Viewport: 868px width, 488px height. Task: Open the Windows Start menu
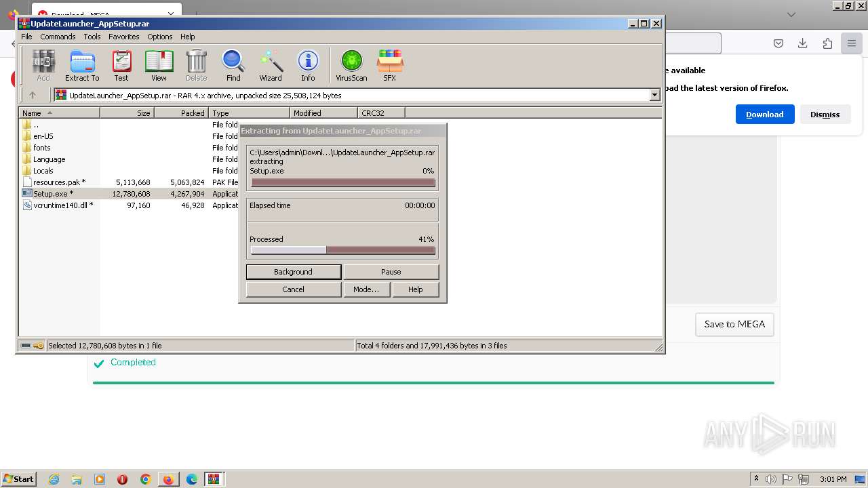19,479
